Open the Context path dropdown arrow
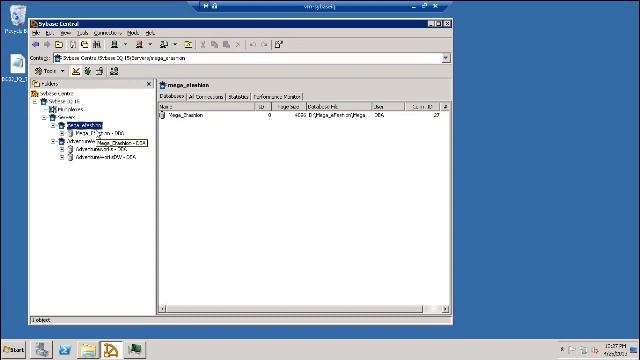 [446, 58]
